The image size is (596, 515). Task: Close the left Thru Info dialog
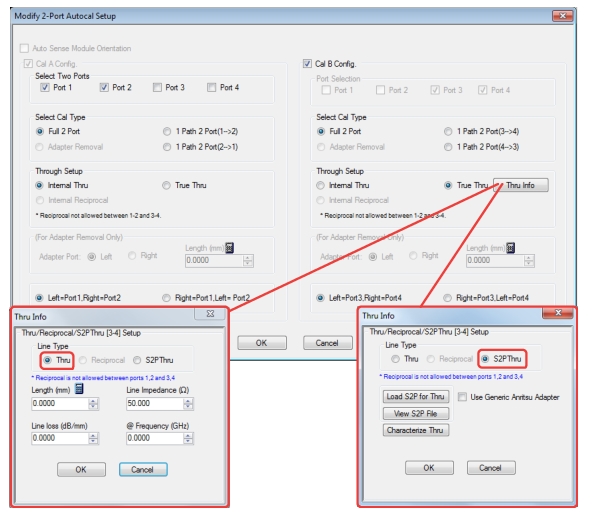(x=210, y=314)
